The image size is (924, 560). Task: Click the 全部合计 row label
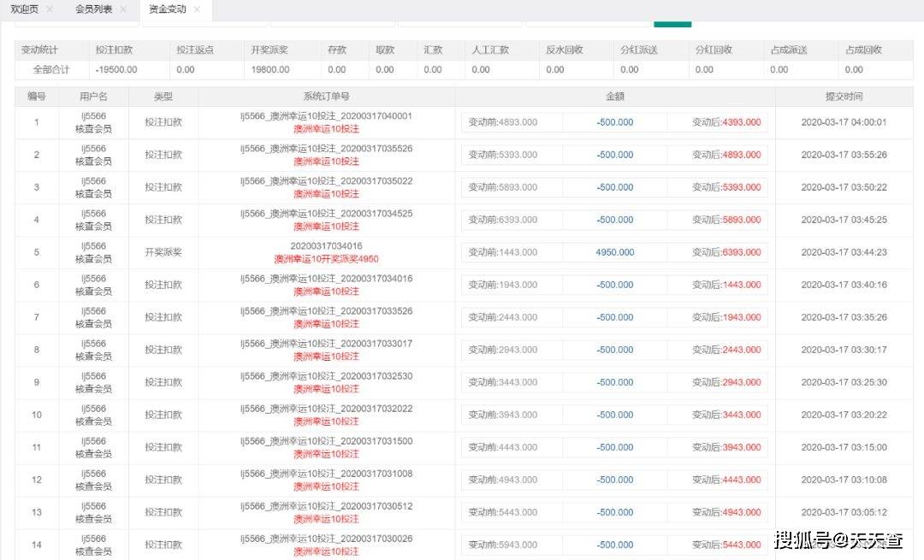click(51, 69)
